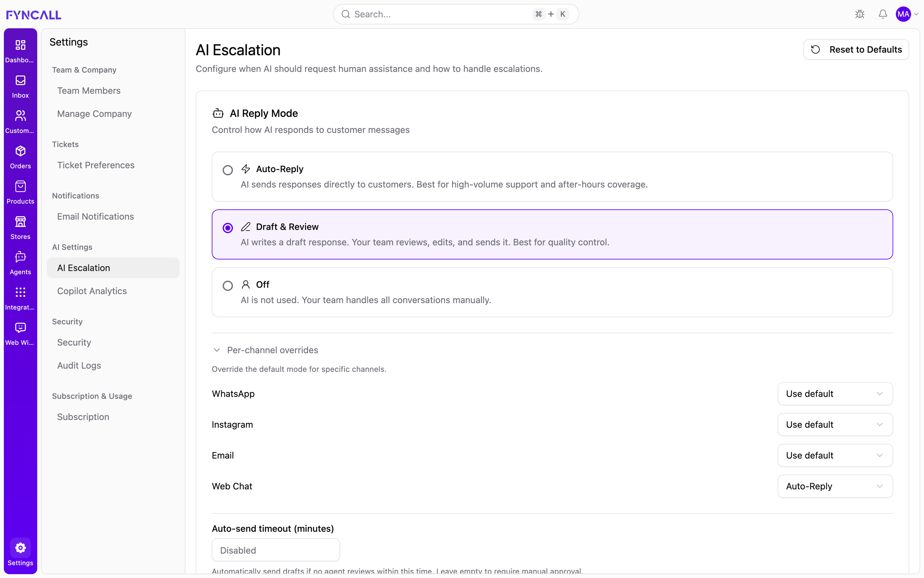Collapse the Per-channel overrides section
Viewport: 924px width, 578px height.
coord(265,350)
